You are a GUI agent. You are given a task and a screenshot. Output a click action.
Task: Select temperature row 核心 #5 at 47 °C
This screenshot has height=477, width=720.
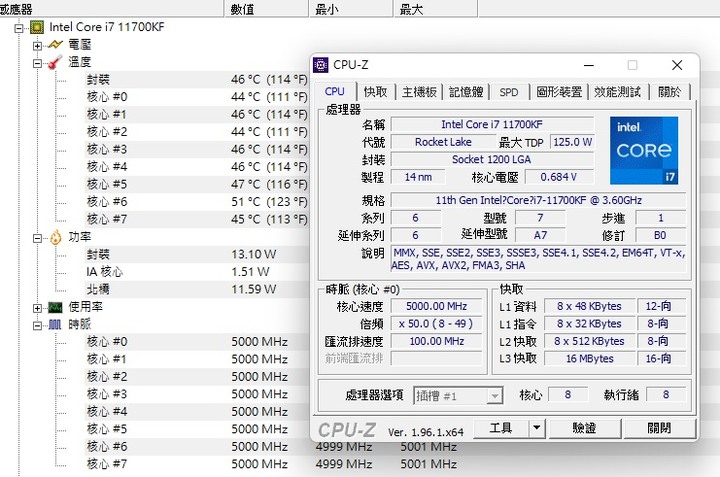pos(197,184)
